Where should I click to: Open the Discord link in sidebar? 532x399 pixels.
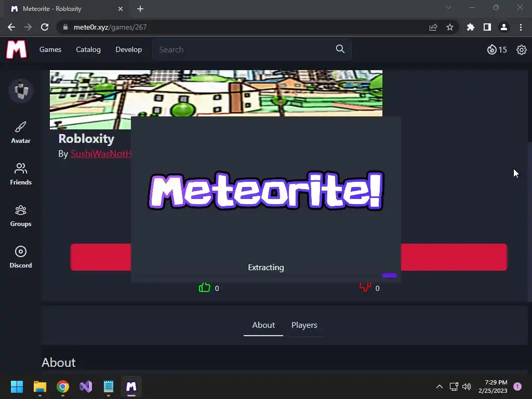[x=21, y=257]
